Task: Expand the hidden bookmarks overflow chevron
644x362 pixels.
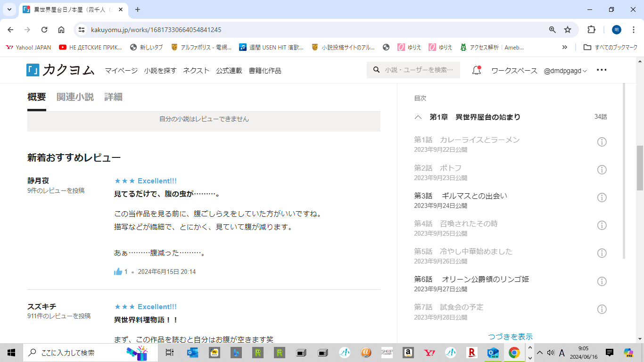Action: point(564,47)
